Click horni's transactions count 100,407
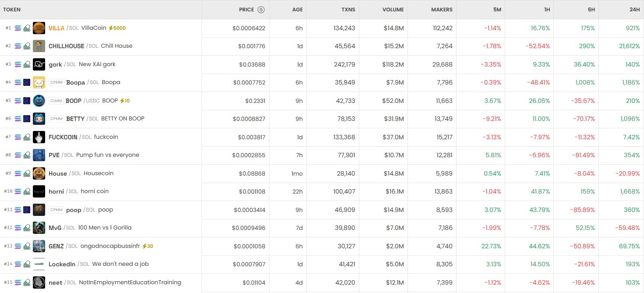Image resolution: width=644 pixels, height=293 pixels. click(x=343, y=191)
